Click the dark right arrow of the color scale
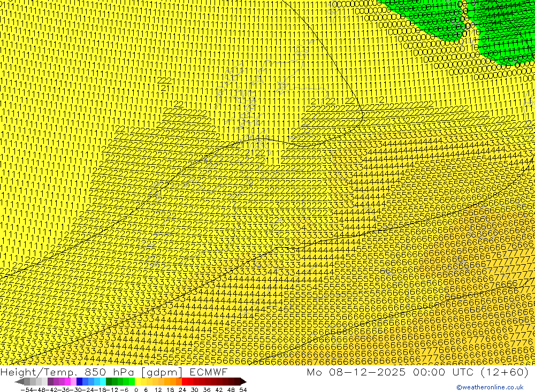This screenshot has width=535, height=392. [x=243, y=382]
